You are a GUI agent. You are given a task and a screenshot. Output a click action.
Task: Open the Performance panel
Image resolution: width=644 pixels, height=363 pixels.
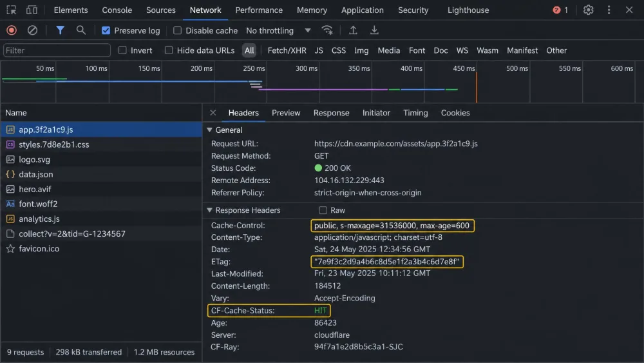[259, 10]
